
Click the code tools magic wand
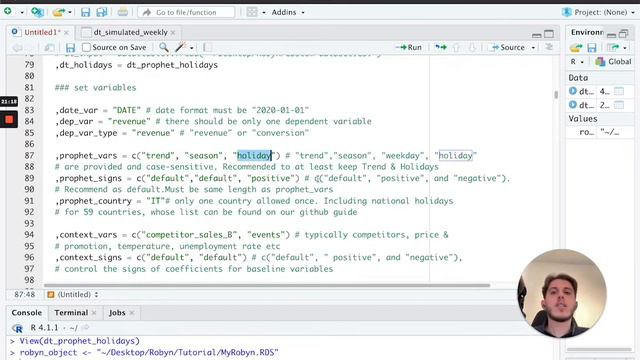pyautogui.click(x=180, y=47)
